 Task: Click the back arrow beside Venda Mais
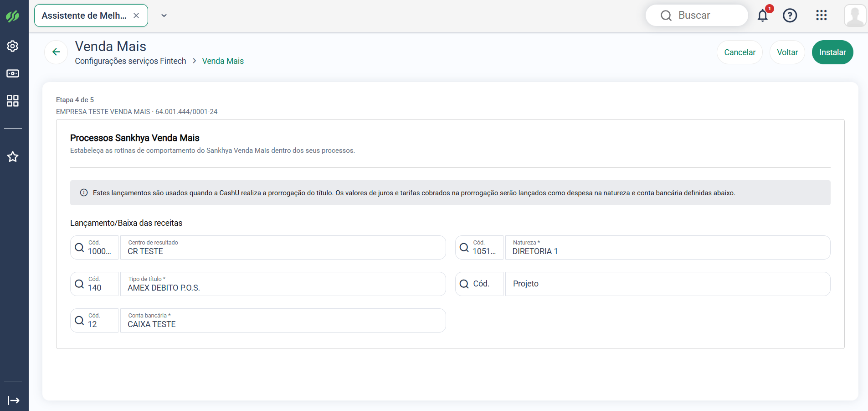tap(56, 52)
